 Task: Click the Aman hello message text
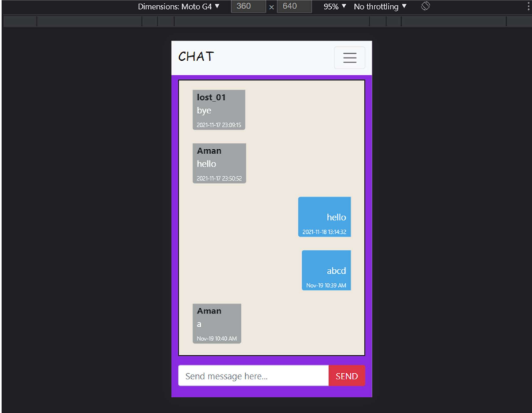point(206,164)
